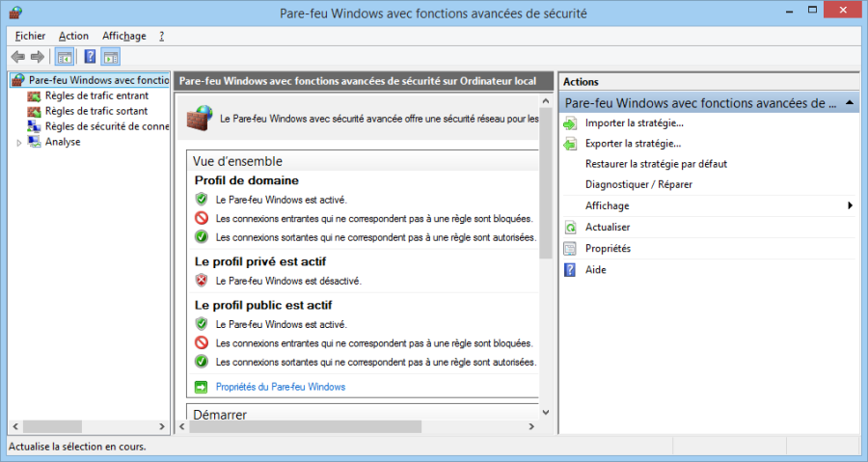
Task: Click the Forward arrow toolbar icon
Action: pos(37,57)
